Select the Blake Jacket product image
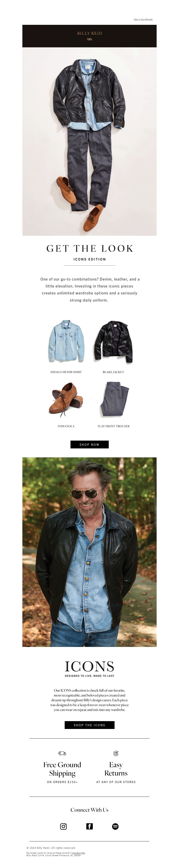The image size is (179, 868). tap(113, 342)
